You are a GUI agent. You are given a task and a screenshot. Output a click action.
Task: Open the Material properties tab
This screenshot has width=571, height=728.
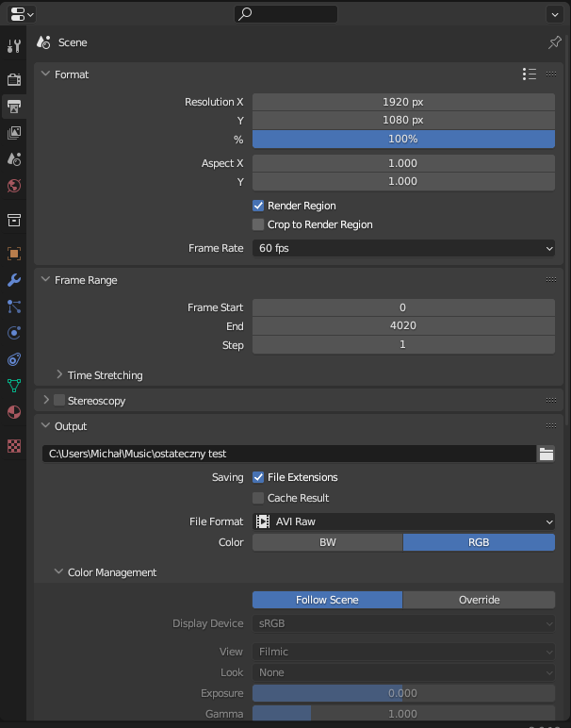point(14,412)
